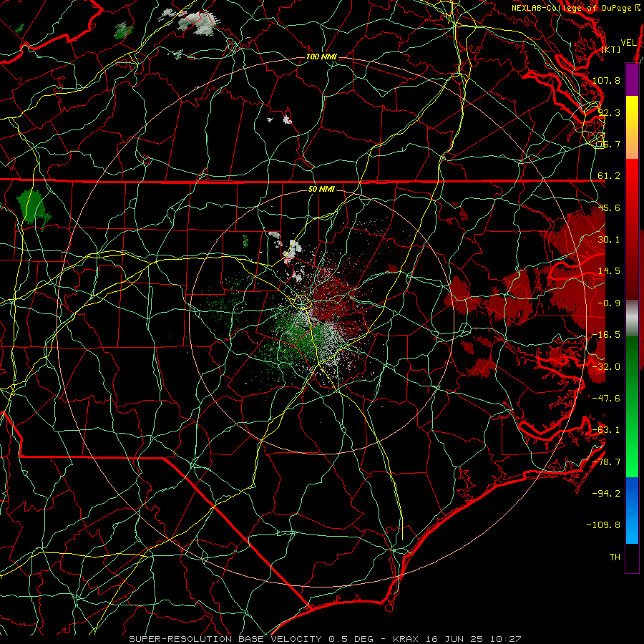Click the 14.5 legend value
The image size is (644, 644).
click(x=609, y=271)
